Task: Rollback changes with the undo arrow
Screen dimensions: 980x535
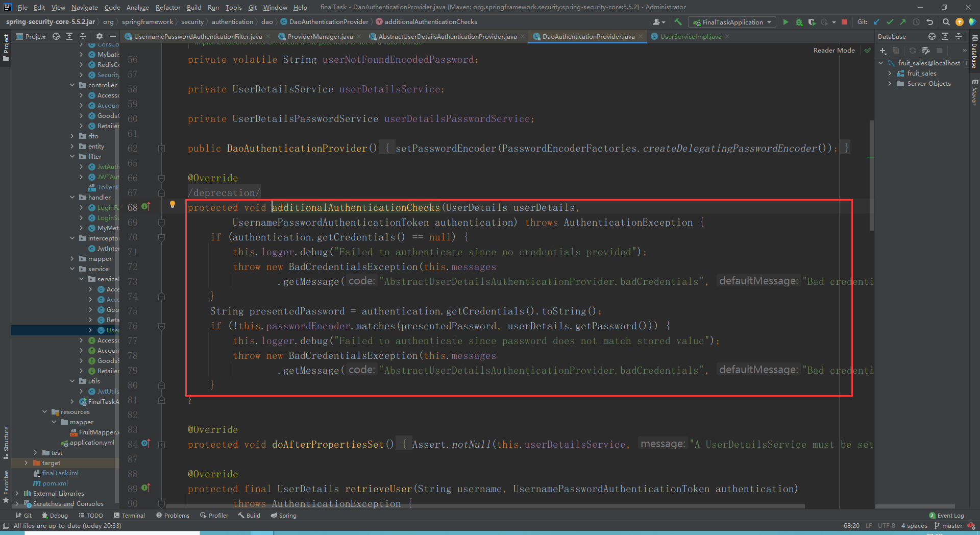Action: (x=929, y=22)
